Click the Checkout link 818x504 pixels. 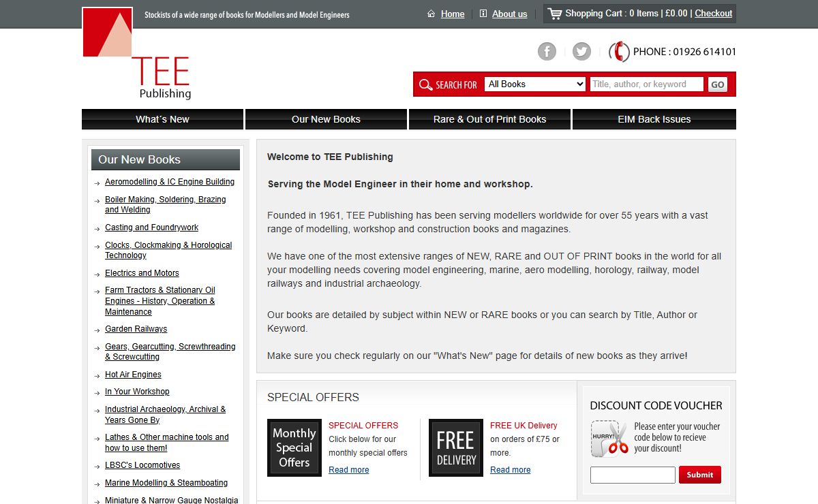point(714,13)
